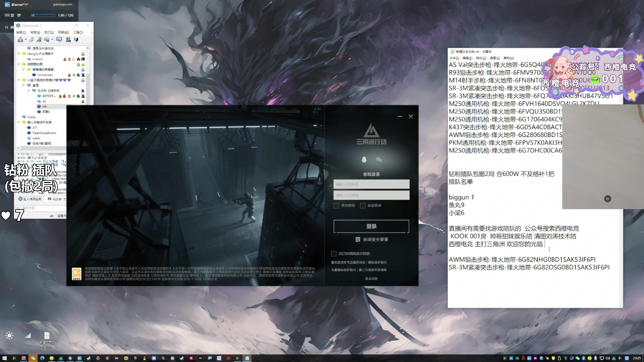Select the 私人休闲会所 chat tab
This screenshot has height=362, width=644.
click(30, 199)
